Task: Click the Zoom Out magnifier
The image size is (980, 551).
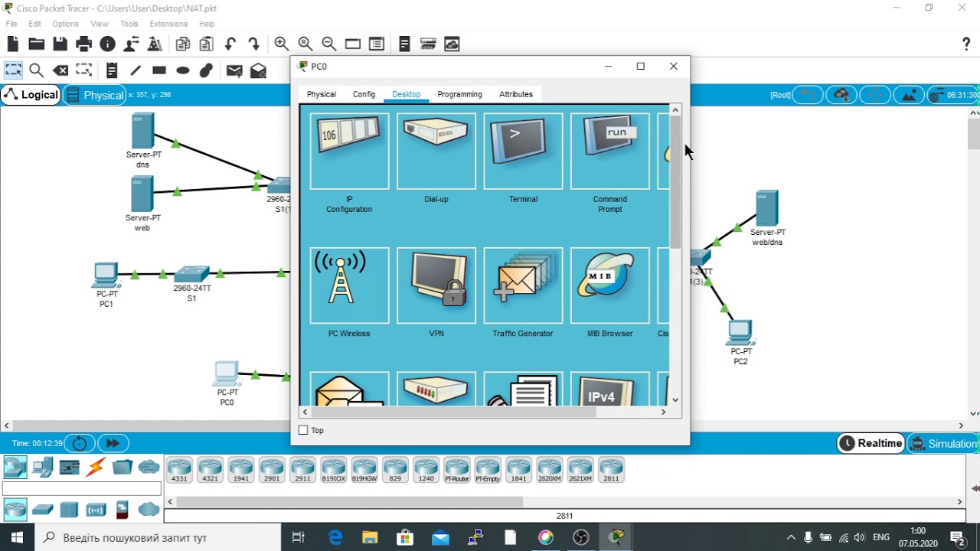Action: [329, 44]
